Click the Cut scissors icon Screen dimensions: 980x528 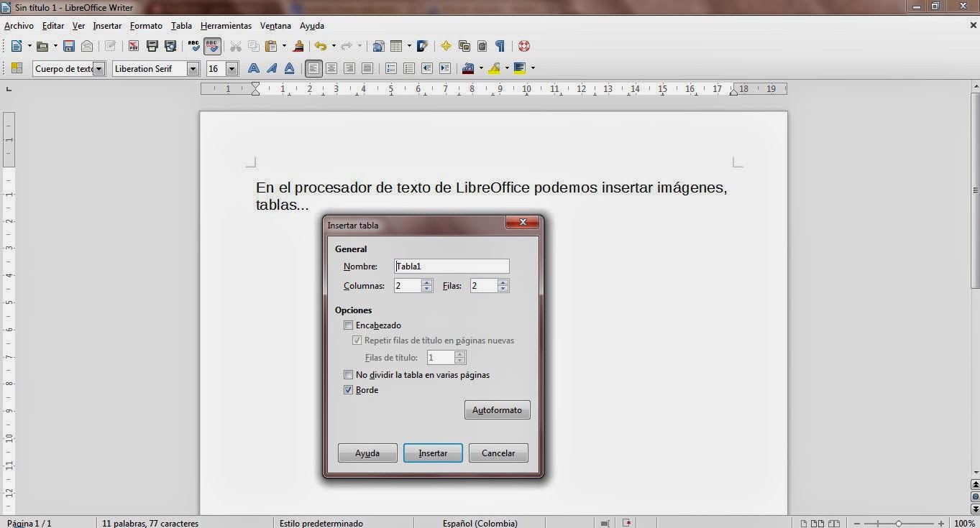(235, 46)
